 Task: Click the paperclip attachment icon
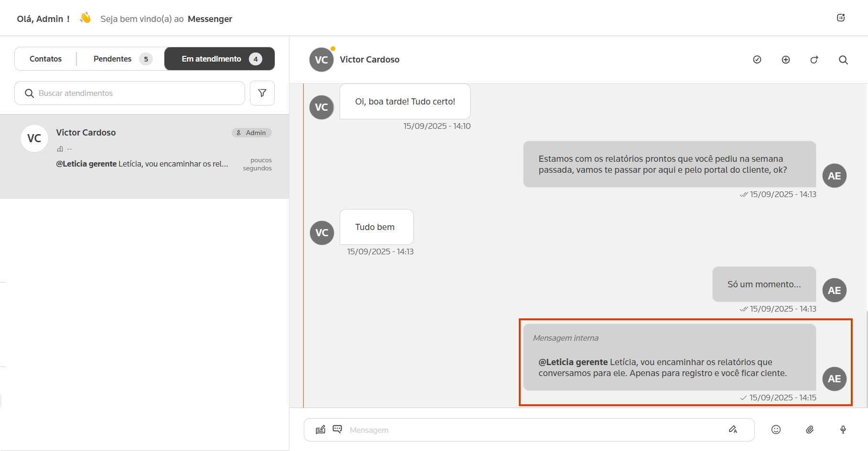810,430
